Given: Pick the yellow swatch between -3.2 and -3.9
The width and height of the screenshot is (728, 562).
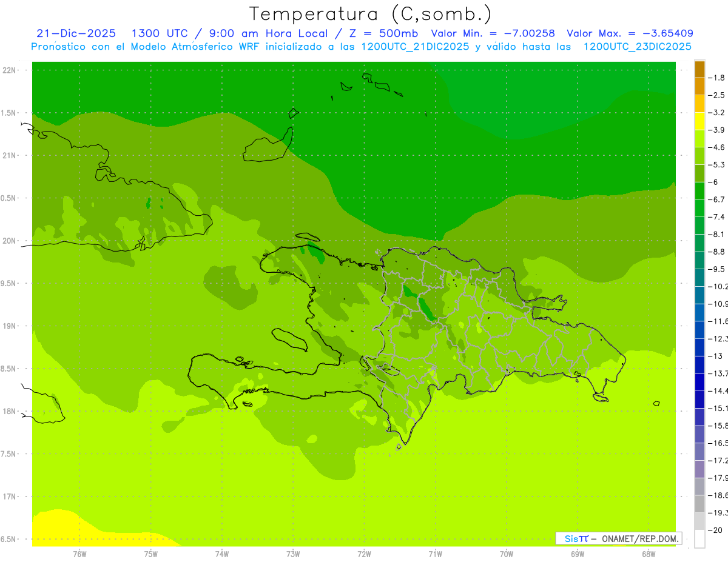Looking at the screenshot, I should pos(699,121).
